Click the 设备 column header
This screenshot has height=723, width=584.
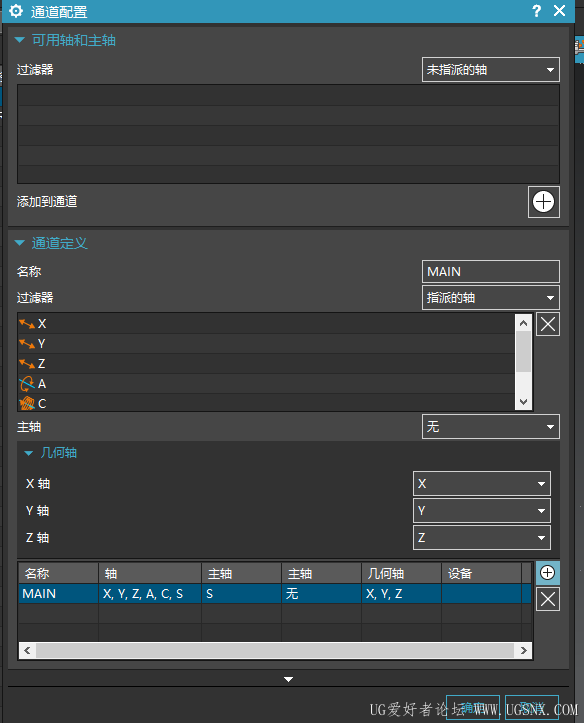(481, 573)
